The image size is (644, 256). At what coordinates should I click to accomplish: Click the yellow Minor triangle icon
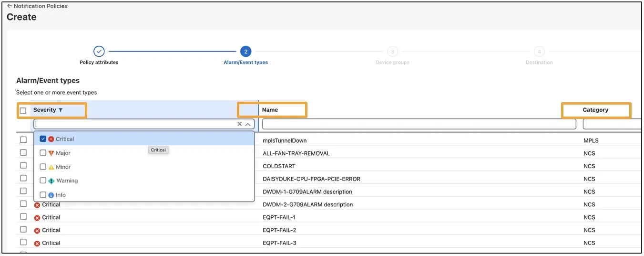coord(51,167)
